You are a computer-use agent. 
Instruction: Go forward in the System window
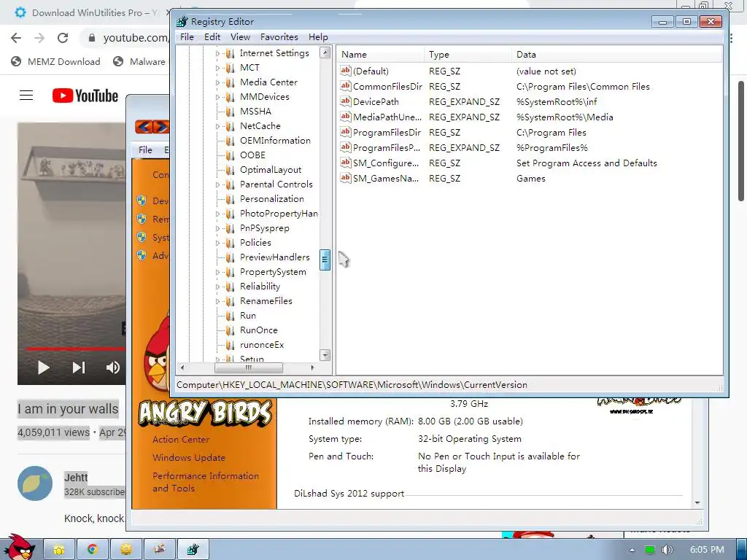click(x=161, y=127)
